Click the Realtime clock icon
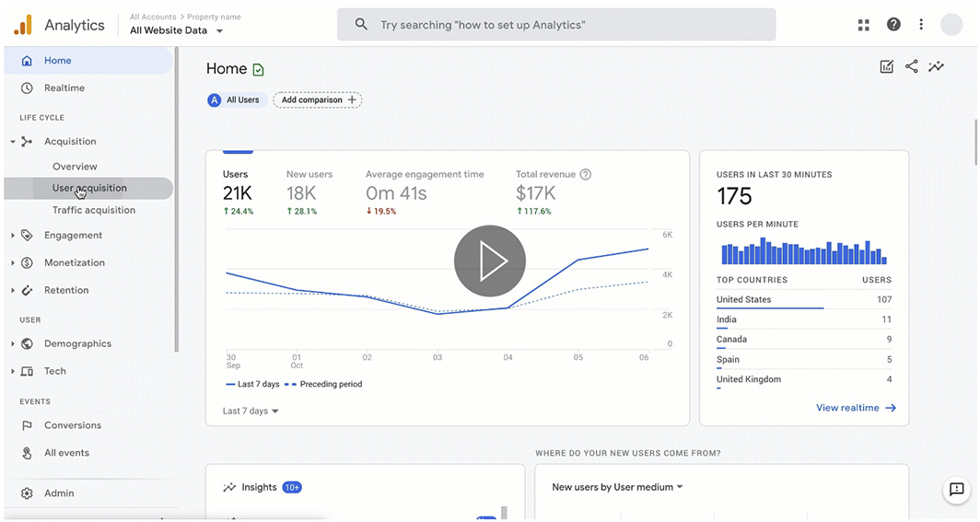 (x=27, y=88)
